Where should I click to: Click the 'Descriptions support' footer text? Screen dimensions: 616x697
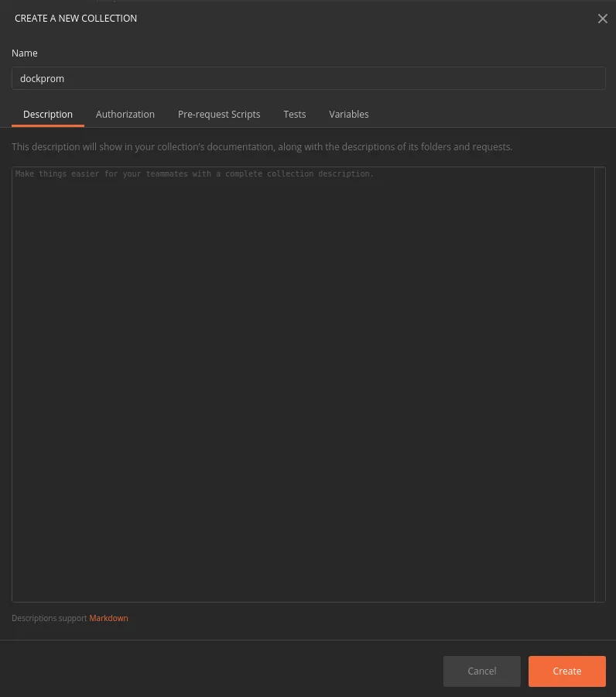[x=49, y=618]
